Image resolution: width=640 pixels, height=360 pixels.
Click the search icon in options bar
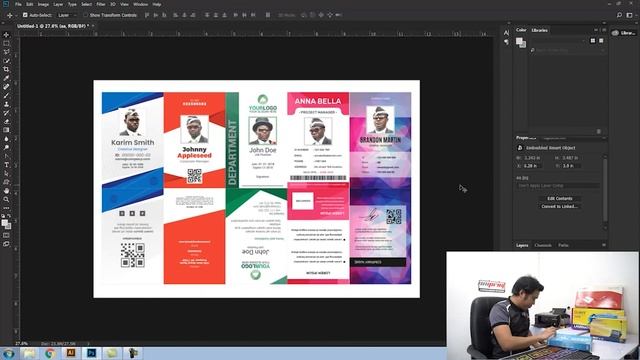[x=619, y=15]
